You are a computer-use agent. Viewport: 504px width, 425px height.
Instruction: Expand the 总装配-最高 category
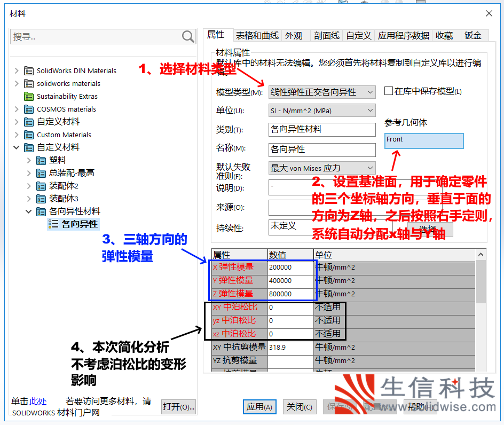[29, 174]
